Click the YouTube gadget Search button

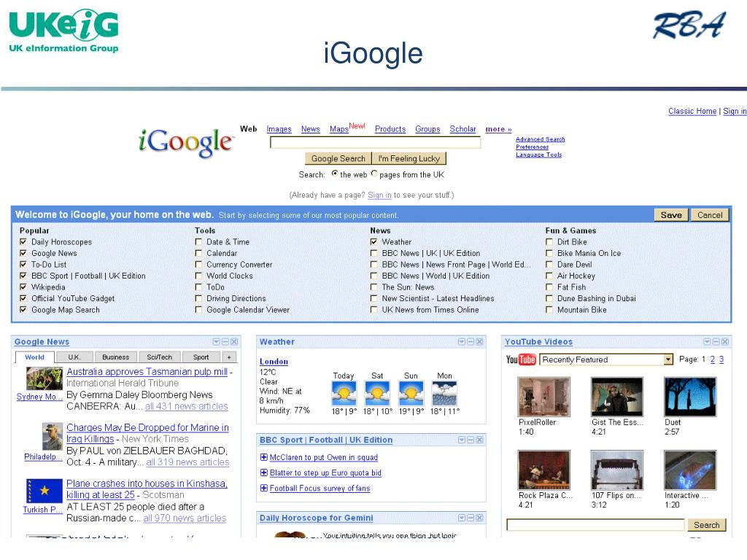[x=706, y=525]
